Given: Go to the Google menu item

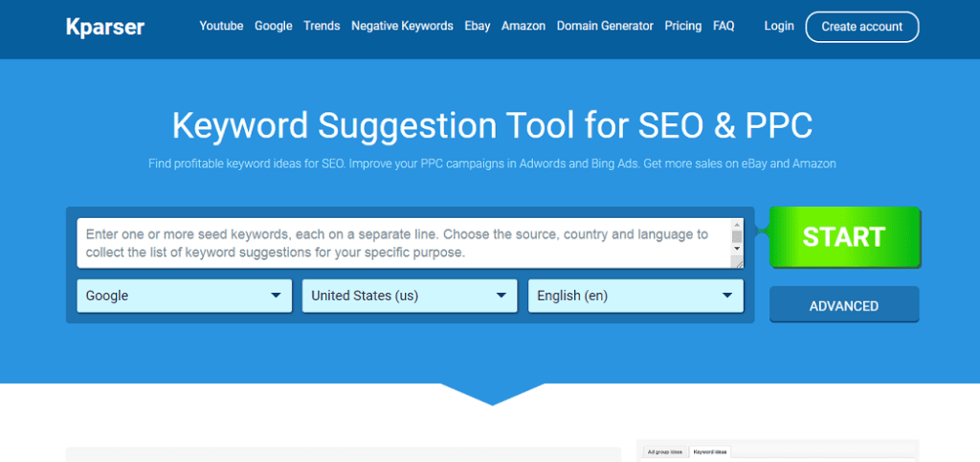Looking at the screenshot, I should (x=273, y=26).
